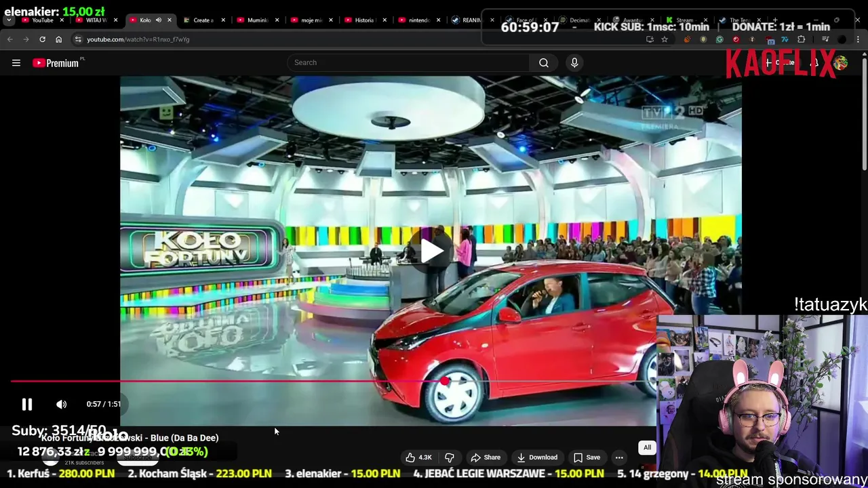Open more actions three-dot menu
This screenshot has width=868, height=488.
pyautogui.click(x=619, y=457)
